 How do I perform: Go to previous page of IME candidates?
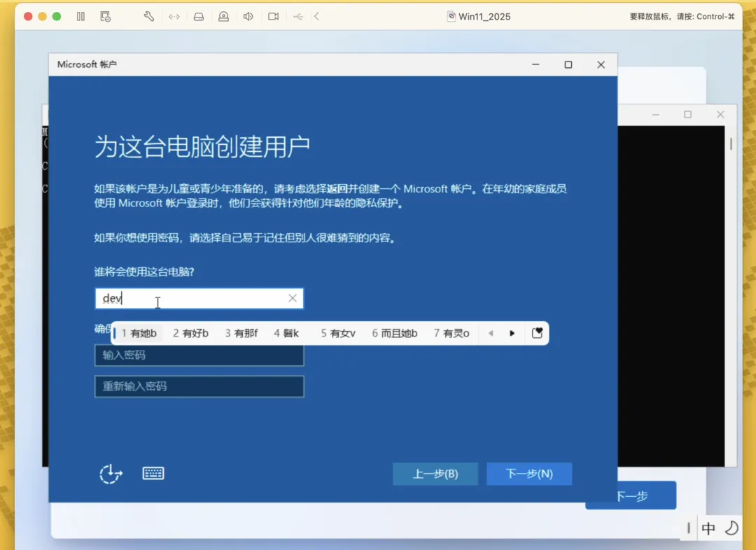pos(491,333)
